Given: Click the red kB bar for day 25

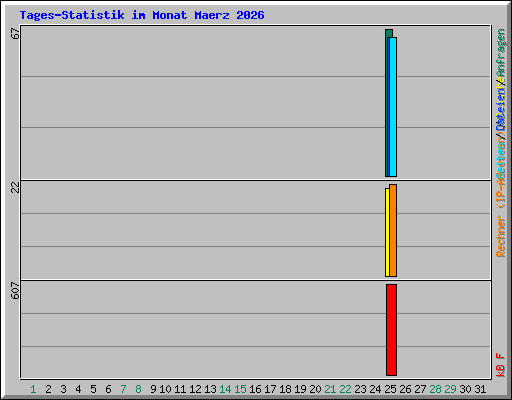Looking at the screenshot, I should pyautogui.click(x=392, y=330).
